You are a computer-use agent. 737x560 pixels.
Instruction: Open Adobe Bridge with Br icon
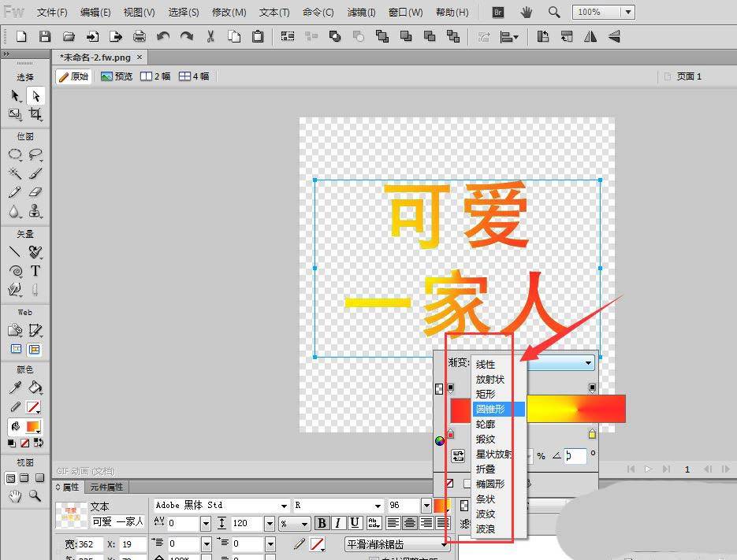[x=497, y=13]
